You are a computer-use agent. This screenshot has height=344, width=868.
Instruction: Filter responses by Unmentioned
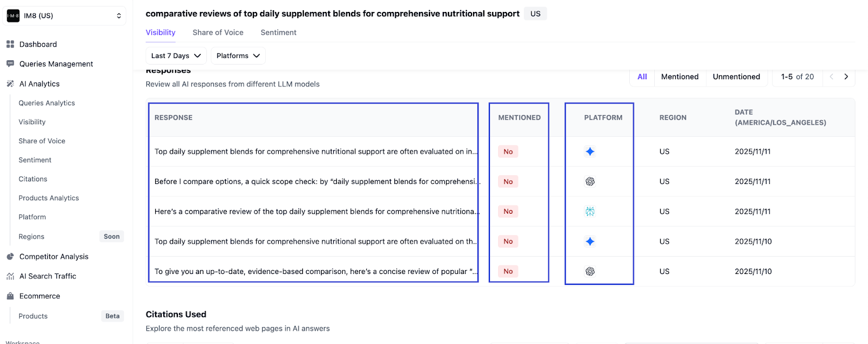tap(736, 77)
